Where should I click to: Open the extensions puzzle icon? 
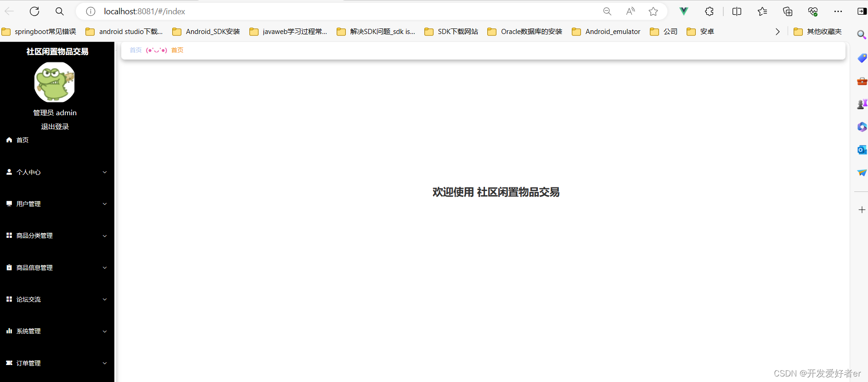(x=709, y=11)
